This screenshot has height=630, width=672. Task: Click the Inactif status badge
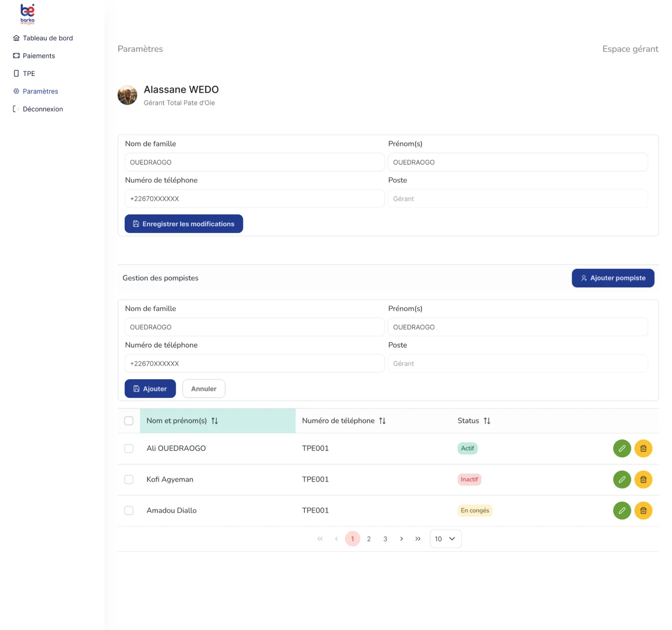click(469, 479)
